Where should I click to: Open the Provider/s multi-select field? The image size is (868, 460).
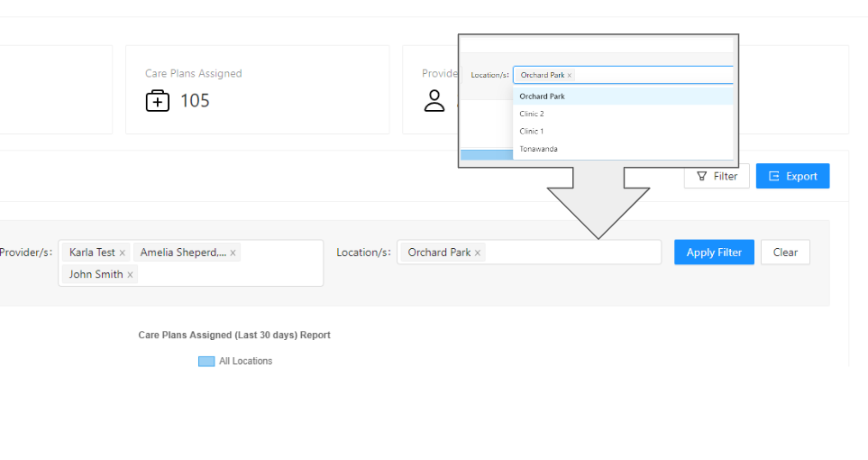point(270,274)
